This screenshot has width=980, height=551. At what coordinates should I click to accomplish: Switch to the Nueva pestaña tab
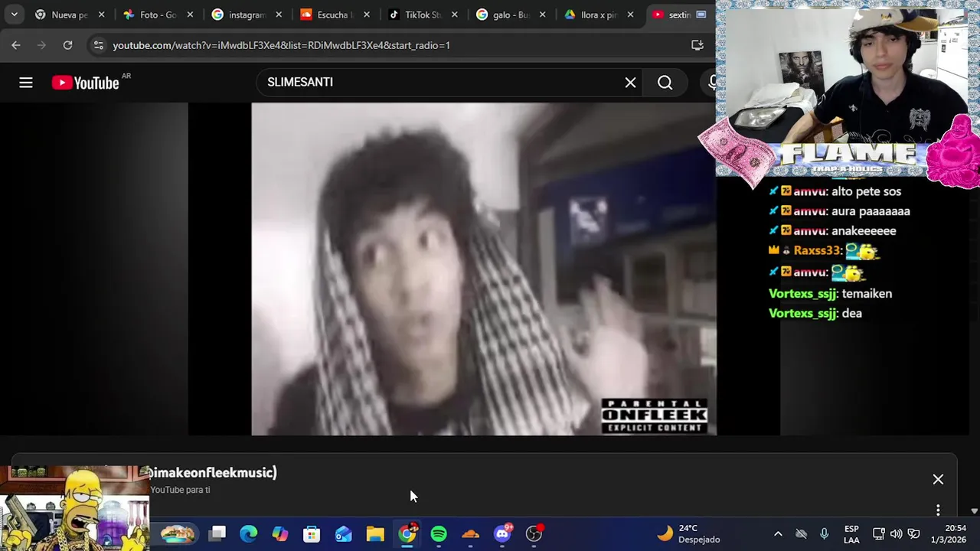pyautogui.click(x=70, y=15)
